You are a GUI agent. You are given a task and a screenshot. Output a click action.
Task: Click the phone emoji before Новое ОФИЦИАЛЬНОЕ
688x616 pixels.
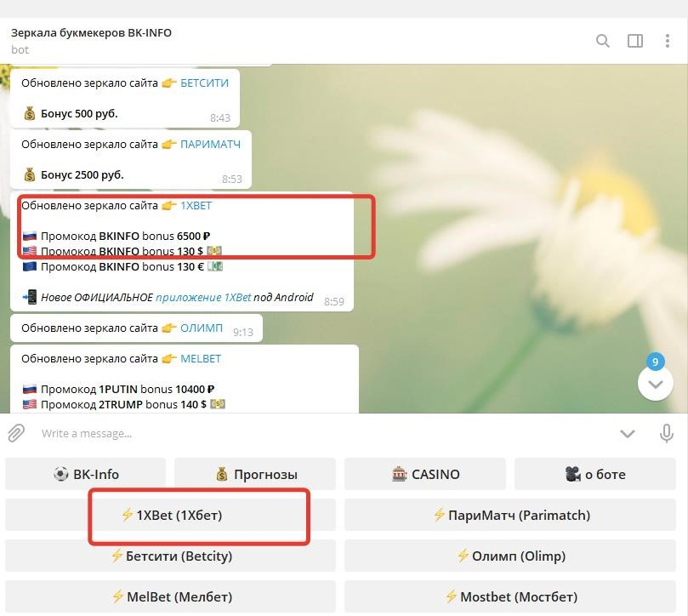[30, 297]
